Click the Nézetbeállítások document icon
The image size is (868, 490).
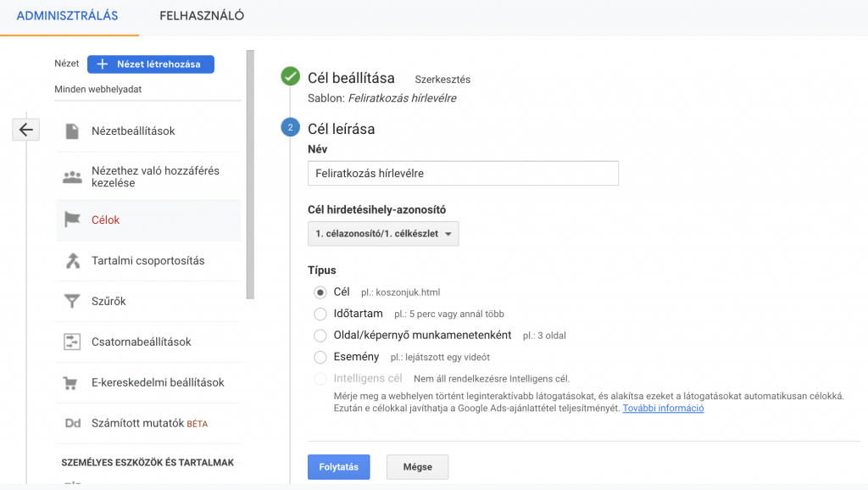pyautogui.click(x=72, y=131)
